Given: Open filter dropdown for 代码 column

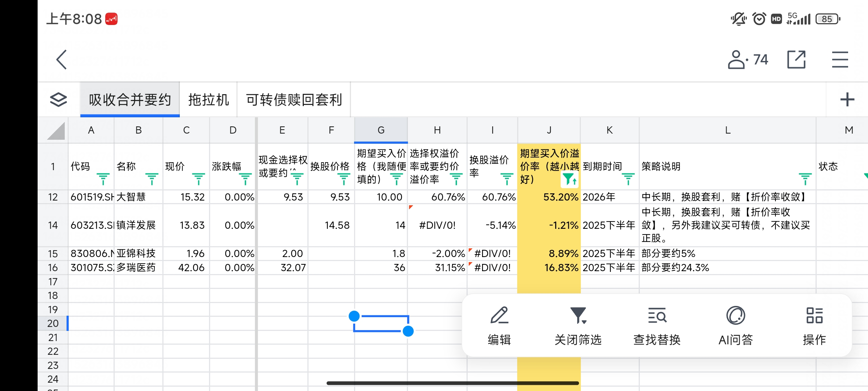Looking at the screenshot, I should tap(103, 178).
